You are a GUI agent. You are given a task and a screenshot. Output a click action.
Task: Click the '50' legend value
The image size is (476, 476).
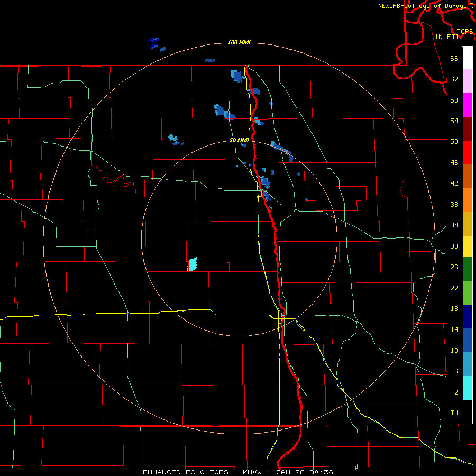coord(454,142)
